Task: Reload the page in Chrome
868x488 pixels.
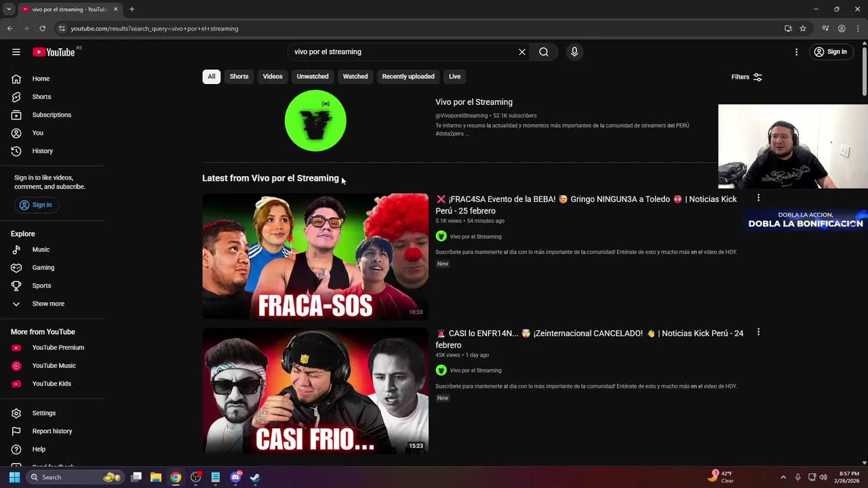Action: [42, 28]
